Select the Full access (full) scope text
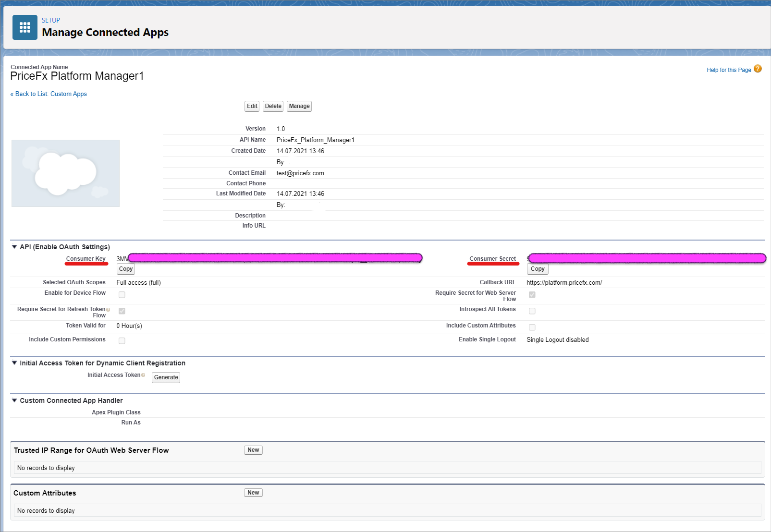This screenshot has width=771, height=532. pyautogui.click(x=138, y=283)
